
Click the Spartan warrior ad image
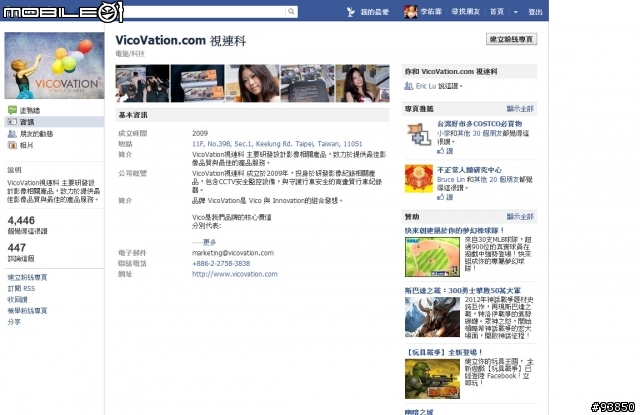432,317
